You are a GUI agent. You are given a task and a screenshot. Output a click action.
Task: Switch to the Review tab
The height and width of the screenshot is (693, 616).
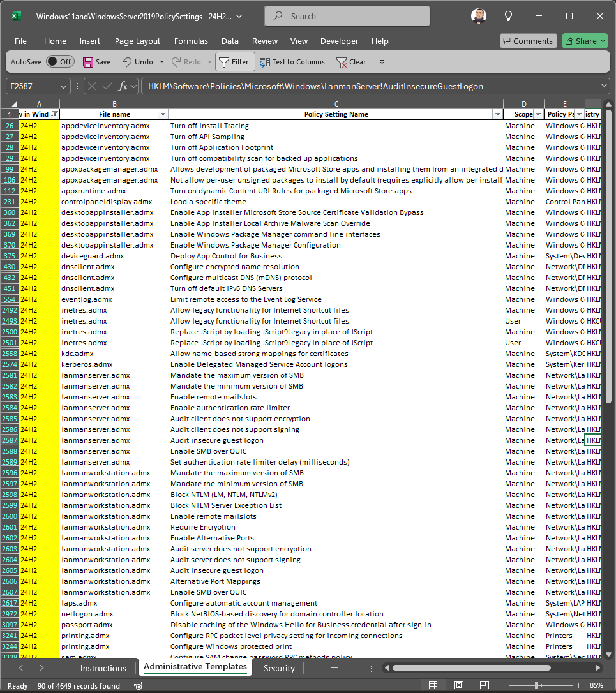265,41
